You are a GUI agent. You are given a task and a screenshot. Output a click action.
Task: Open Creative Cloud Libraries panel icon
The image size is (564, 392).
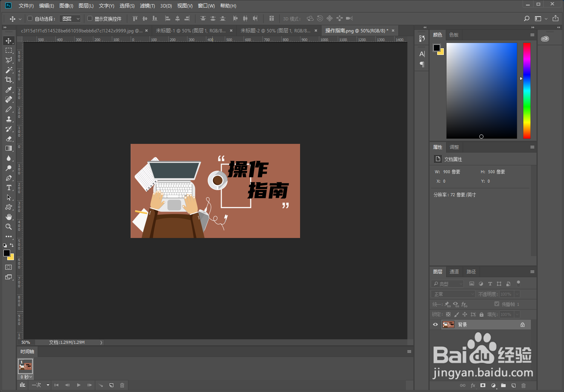pos(545,38)
